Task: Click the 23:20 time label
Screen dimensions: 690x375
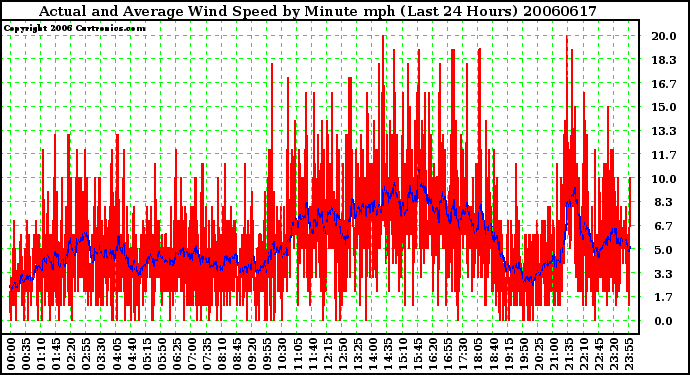Action: (x=613, y=354)
